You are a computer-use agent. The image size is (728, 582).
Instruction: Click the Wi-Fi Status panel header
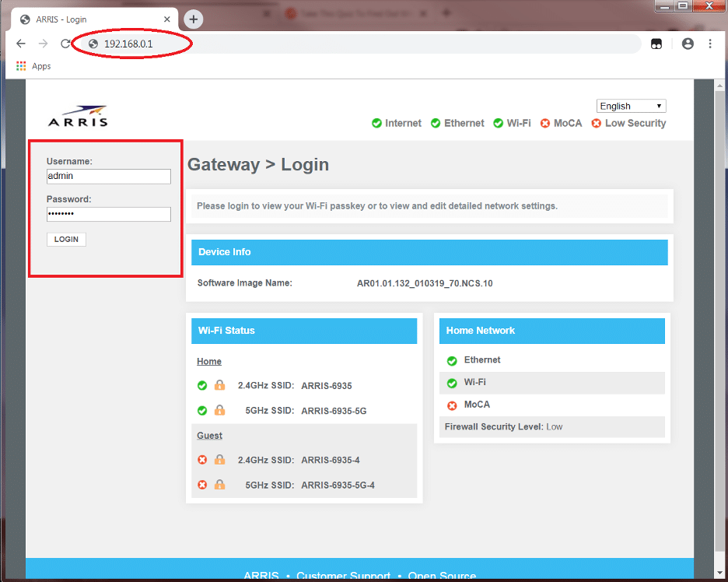[x=304, y=331]
